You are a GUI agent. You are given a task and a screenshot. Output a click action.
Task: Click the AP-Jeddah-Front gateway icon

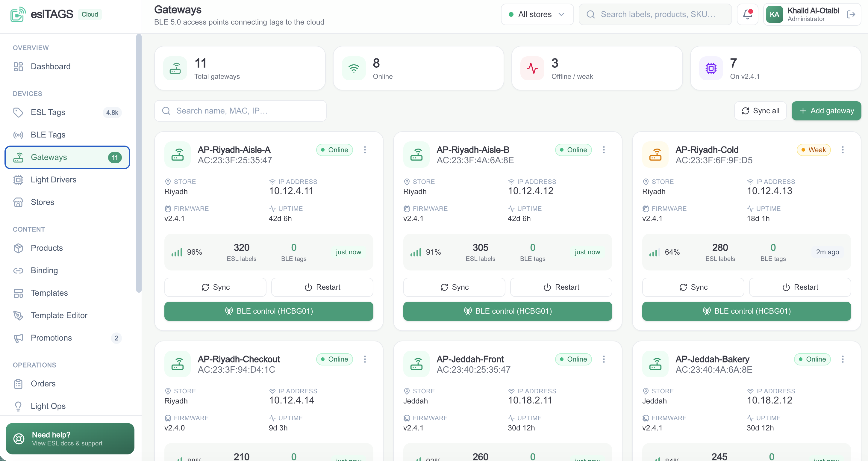[416, 364]
